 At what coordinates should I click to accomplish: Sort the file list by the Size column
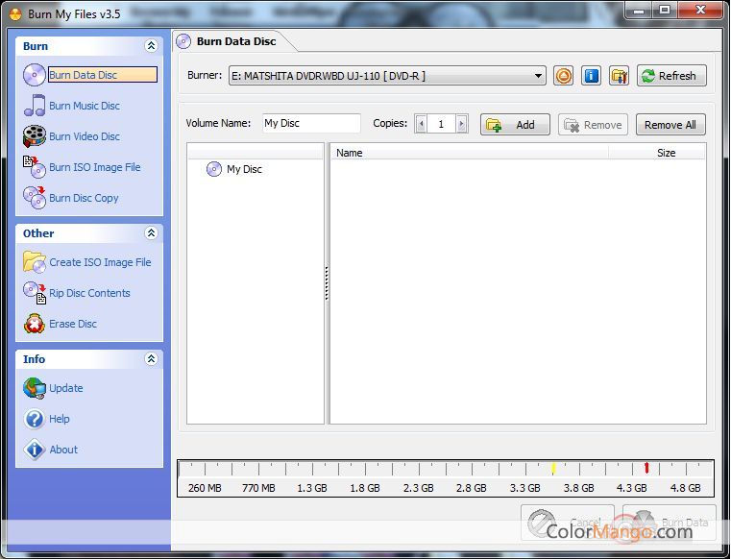[x=657, y=153]
